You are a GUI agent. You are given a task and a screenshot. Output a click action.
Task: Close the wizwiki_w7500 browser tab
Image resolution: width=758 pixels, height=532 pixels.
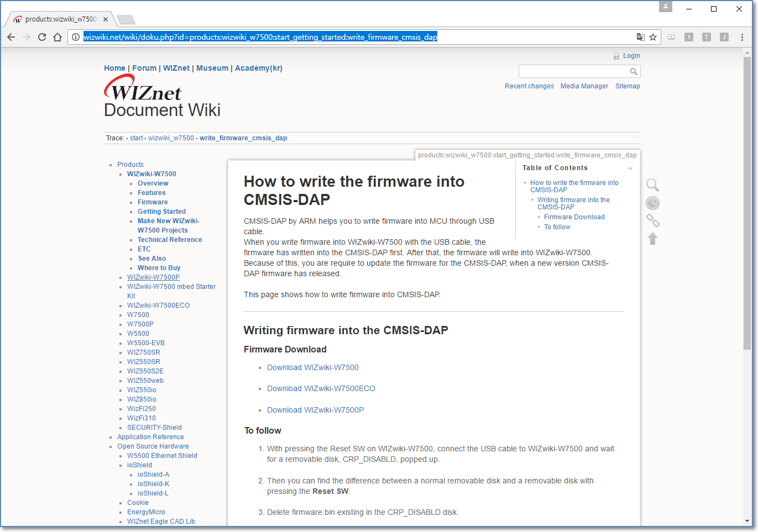pos(106,19)
